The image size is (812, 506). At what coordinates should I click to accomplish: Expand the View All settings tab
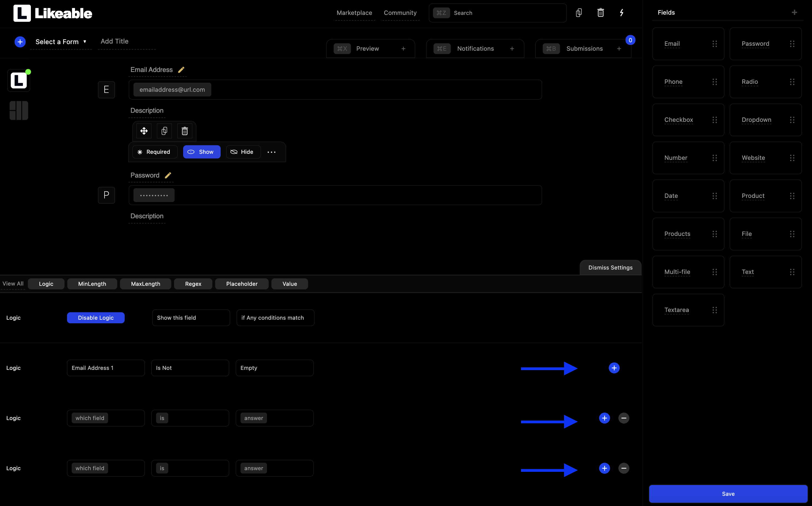(x=13, y=284)
